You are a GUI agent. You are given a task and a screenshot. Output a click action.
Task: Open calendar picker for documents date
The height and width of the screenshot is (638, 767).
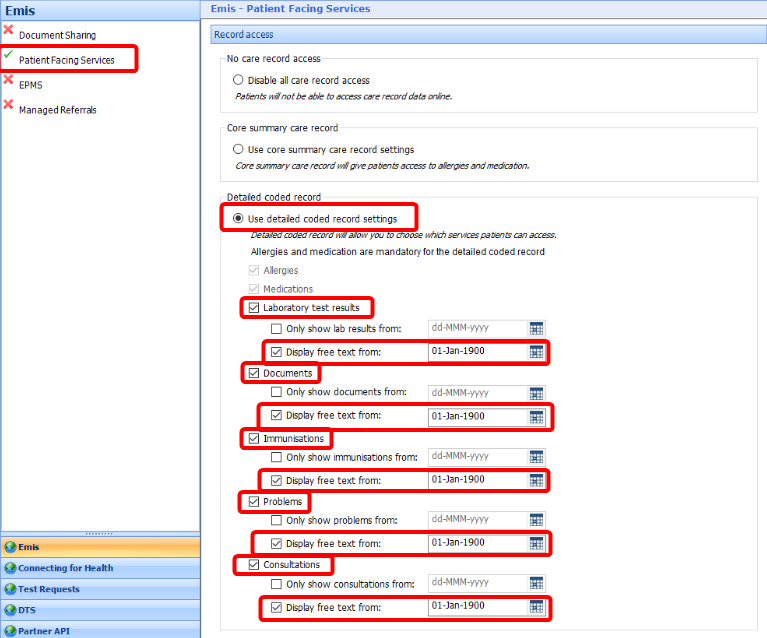tap(536, 393)
